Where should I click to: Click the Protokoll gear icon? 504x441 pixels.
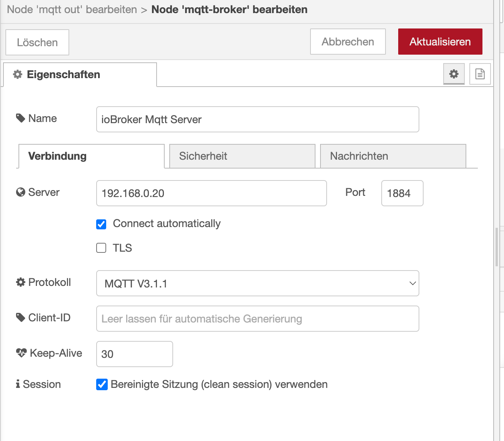20,282
